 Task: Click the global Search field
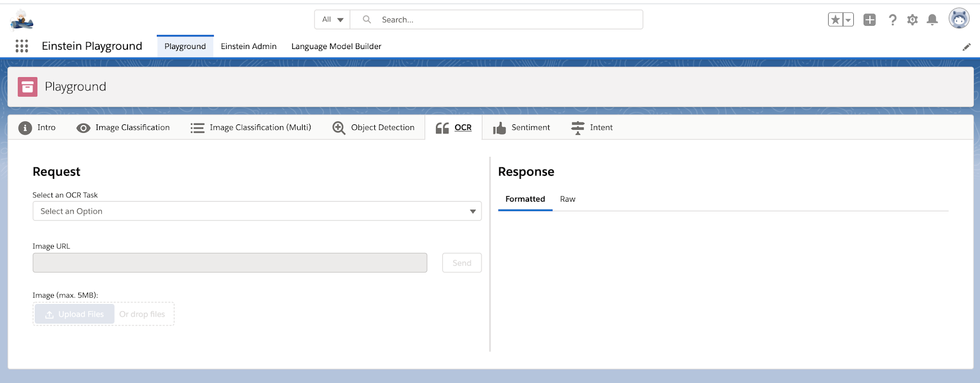click(x=496, y=20)
